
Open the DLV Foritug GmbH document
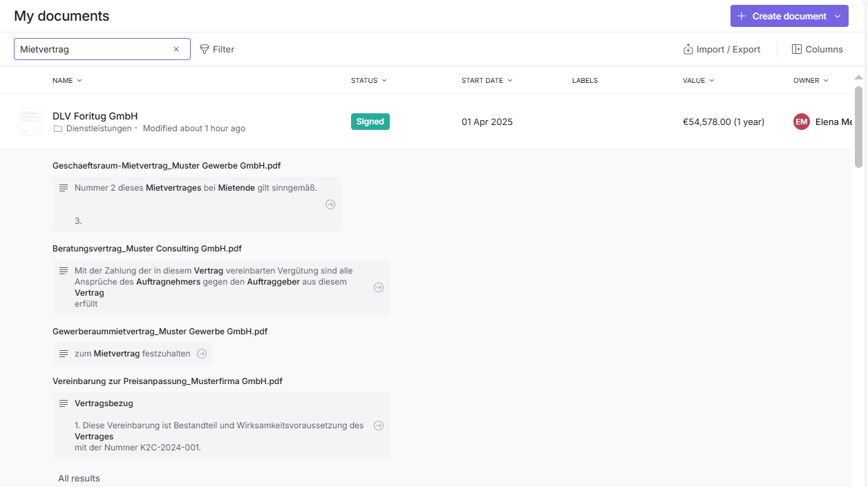pyautogui.click(x=95, y=116)
